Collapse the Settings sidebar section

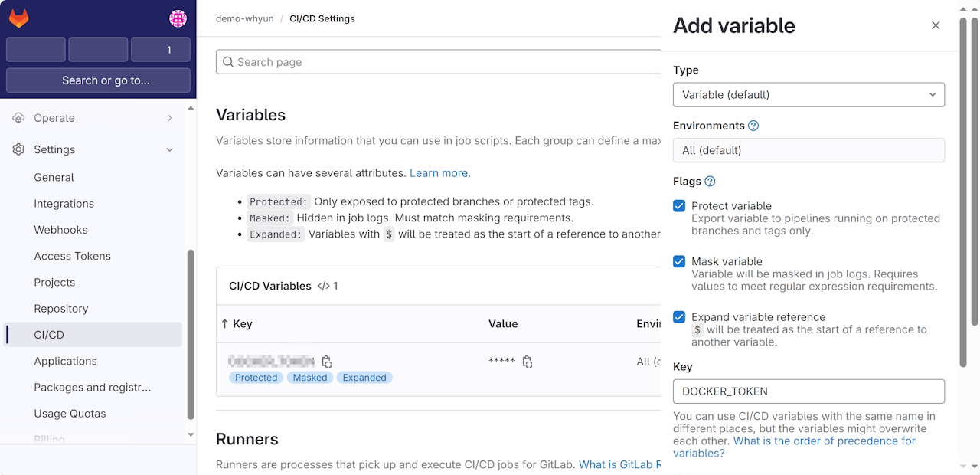[169, 149]
